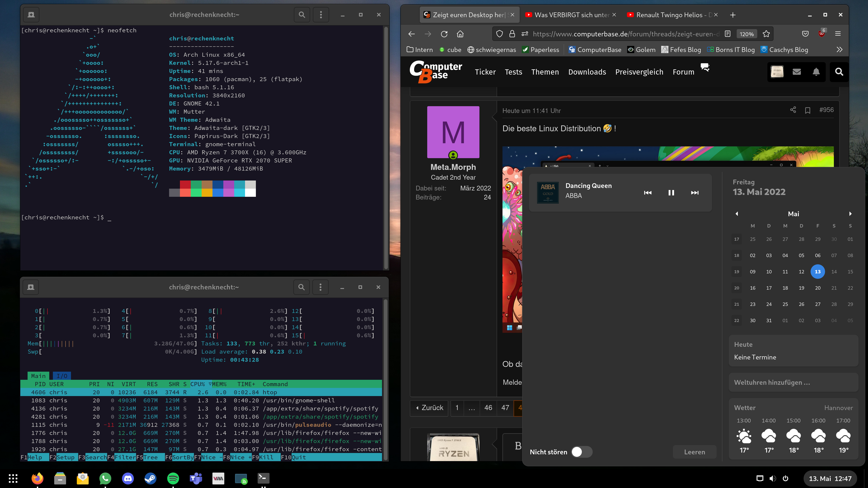Image resolution: width=868 pixels, height=488 pixels.
Task: Go to the previous track
Action: 648,193
